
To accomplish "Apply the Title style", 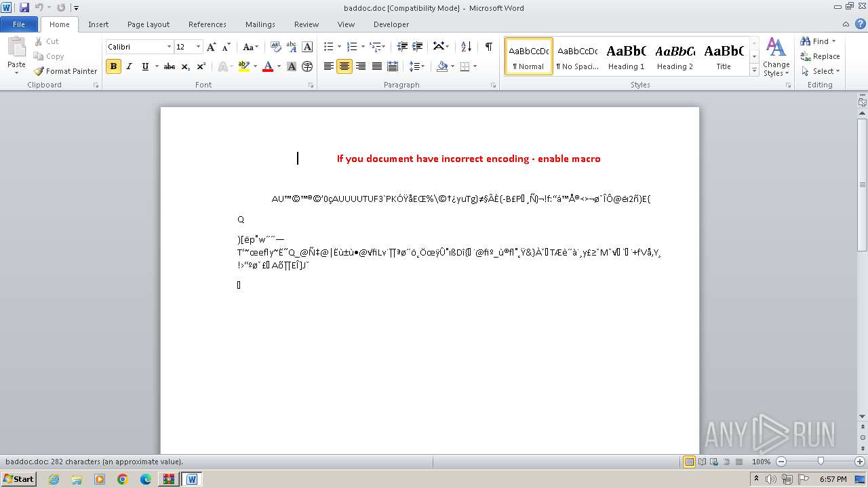I will coord(724,56).
